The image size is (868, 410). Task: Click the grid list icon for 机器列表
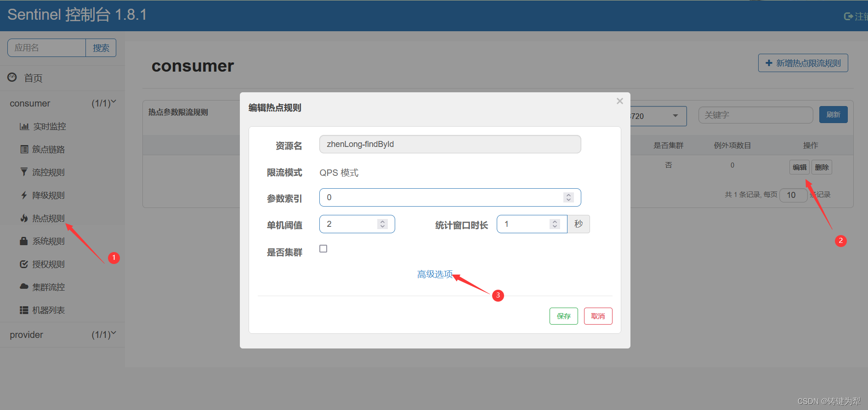pos(24,310)
